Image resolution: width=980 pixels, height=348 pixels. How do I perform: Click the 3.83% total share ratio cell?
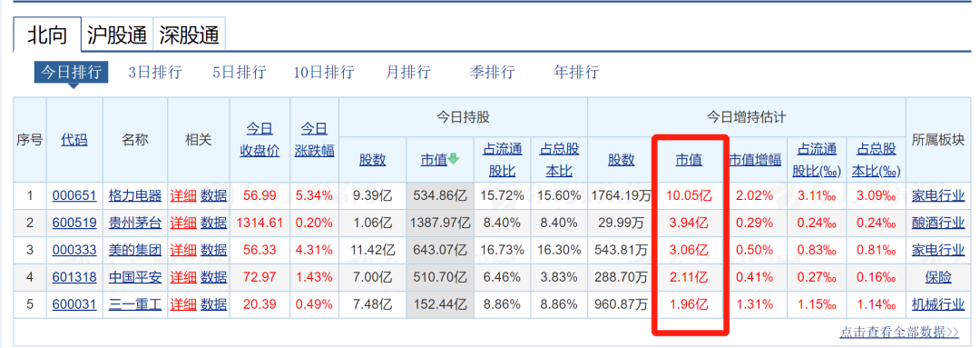coord(559,277)
